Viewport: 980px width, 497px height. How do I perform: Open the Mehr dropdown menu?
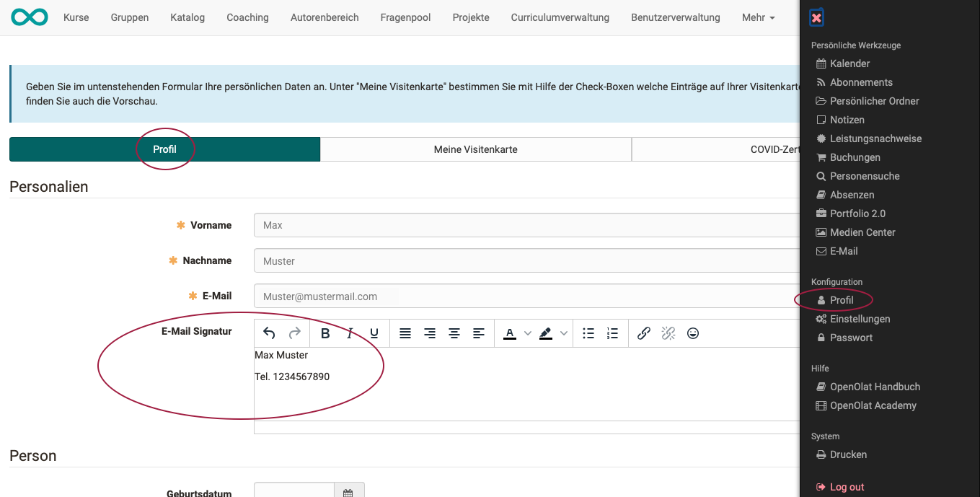[x=758, y=17]
